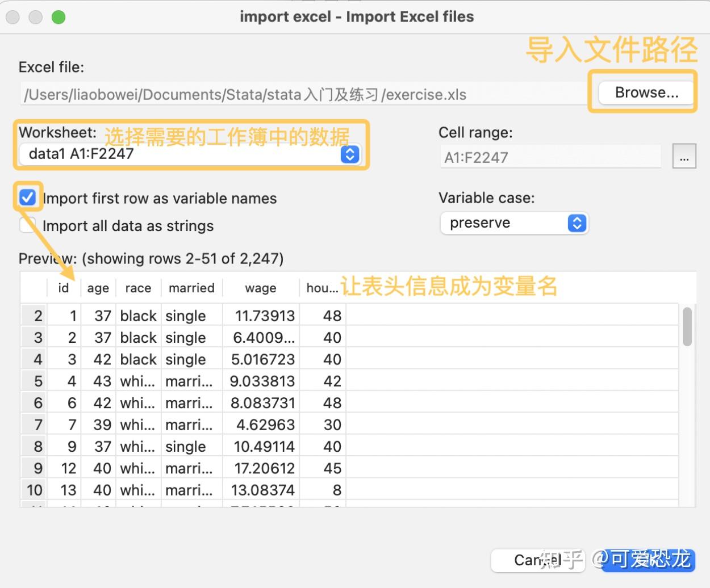This screenshot has height=588, width=710.
Task: Click the Variable case stepper arrows icon
Action: [577, 223]
